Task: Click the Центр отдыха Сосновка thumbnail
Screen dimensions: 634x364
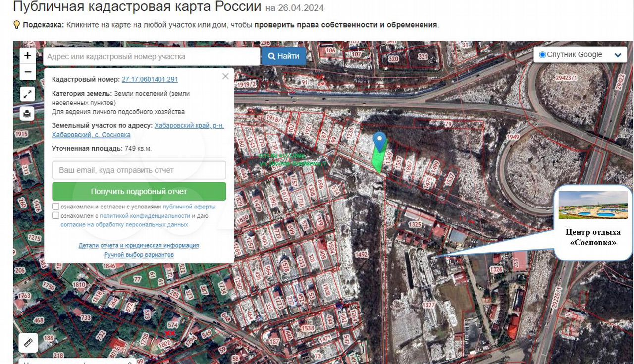Action: (592, 205)
